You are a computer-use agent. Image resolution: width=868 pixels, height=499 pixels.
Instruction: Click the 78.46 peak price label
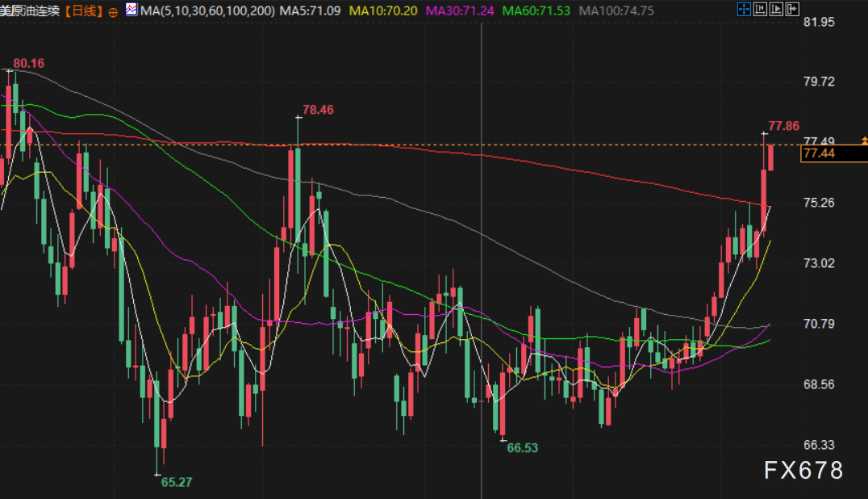[318, 110]
